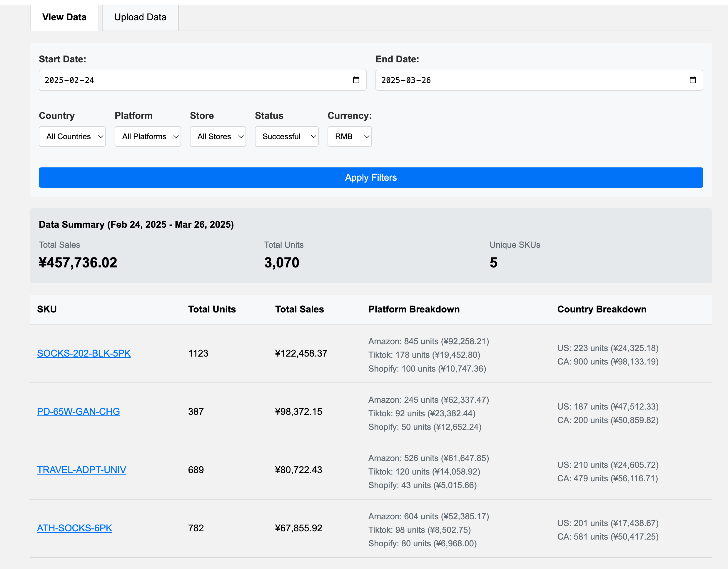The width and height of the screenshot is (728, 569).
Task: Open the All Stores dropdown
Action: [218, 137]
